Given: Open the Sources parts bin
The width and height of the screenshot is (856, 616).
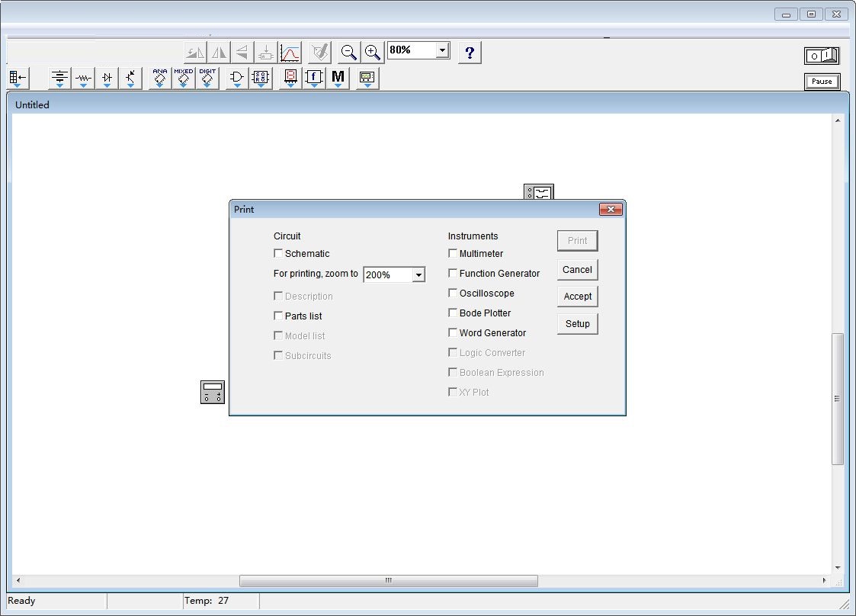Looking at the screenshot, I should tap(60, 78).
